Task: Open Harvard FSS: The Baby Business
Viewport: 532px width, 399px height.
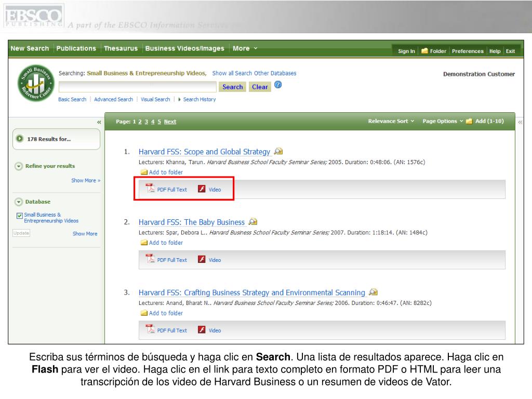Action: (191, 222)
